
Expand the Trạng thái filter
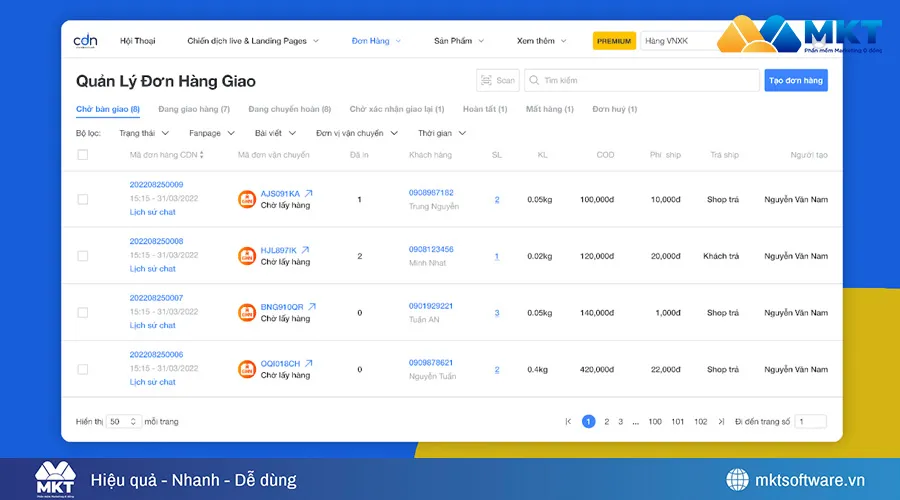point(144,133)
